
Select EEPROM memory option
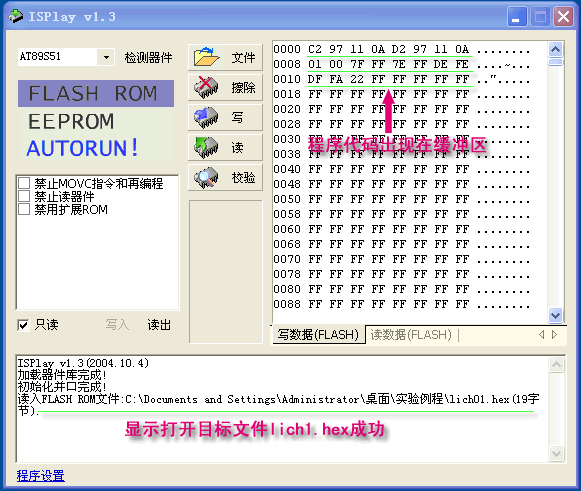[x=71, y=122]
